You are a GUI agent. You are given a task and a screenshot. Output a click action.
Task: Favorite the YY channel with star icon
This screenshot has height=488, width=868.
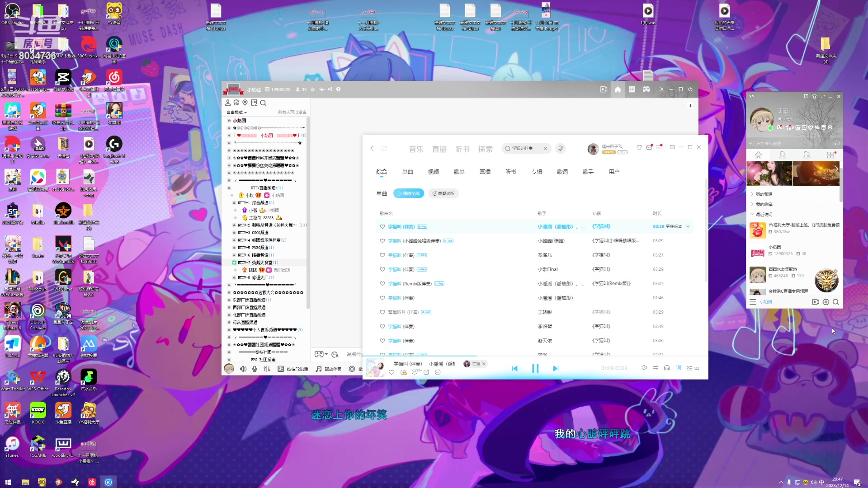(x=312, y=89)
